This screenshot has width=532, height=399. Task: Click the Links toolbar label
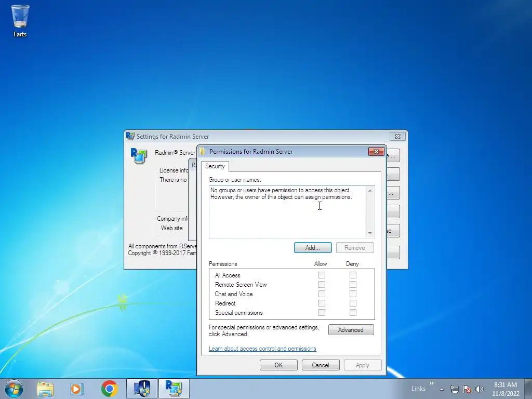[418, 389]
